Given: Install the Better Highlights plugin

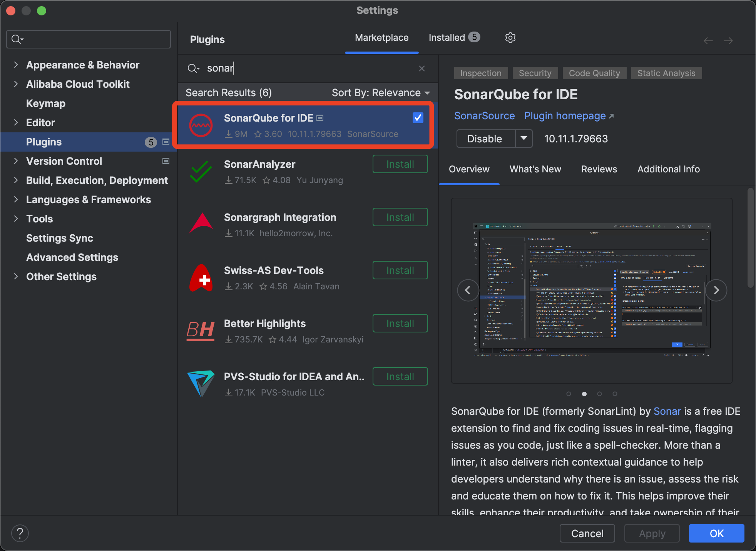Looking at the screenshot, I should click(x=400, y=324).
